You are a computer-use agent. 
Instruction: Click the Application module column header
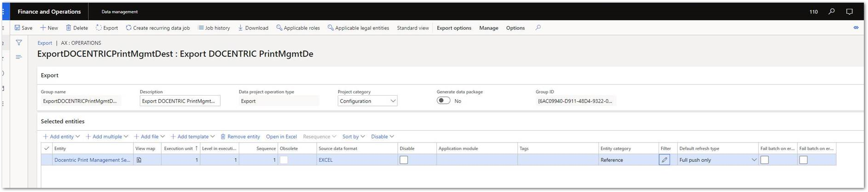click(477, 149)
